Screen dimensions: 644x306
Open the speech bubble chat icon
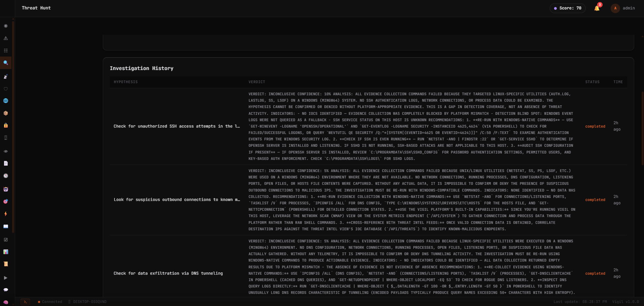pos(6,290)
